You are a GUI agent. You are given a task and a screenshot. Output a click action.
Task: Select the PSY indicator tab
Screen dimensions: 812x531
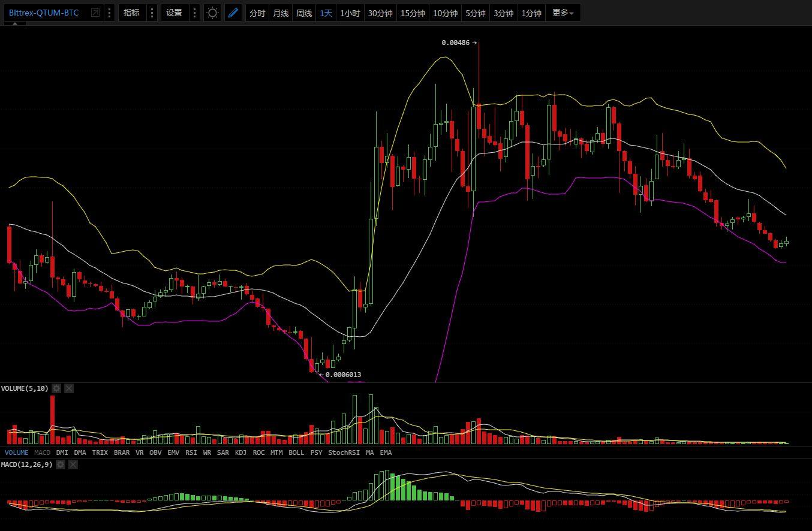[316, 452]
